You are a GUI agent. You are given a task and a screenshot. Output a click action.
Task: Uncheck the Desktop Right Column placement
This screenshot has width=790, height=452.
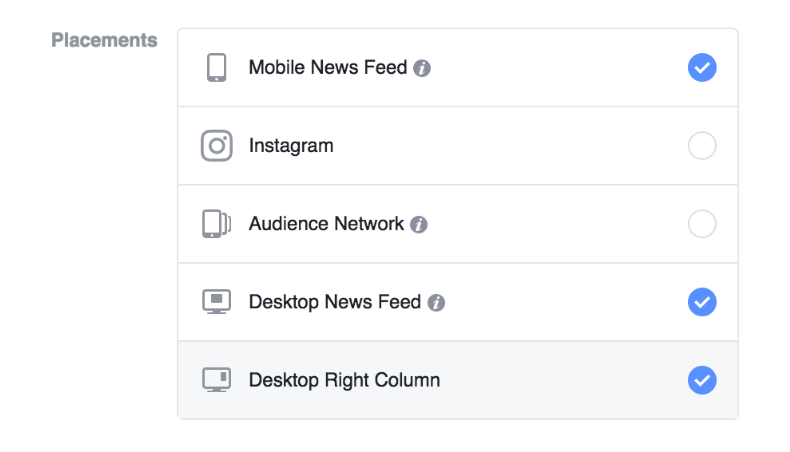tap(702, 379)
